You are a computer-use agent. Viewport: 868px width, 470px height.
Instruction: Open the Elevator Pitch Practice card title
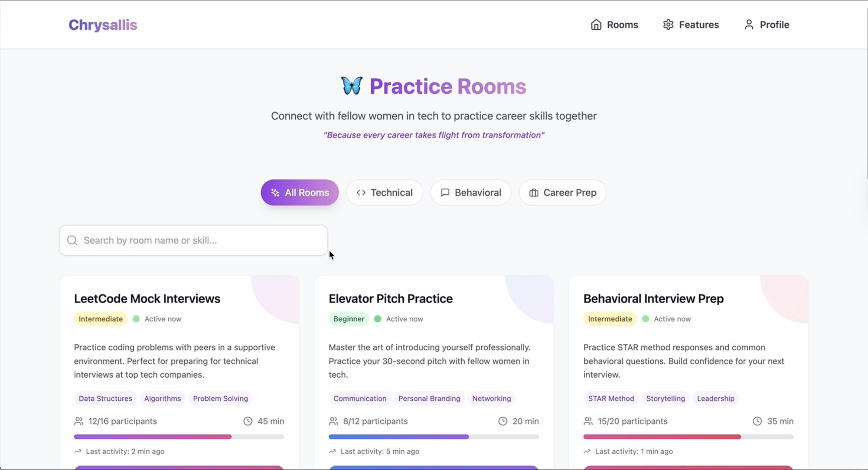[391, 299]
